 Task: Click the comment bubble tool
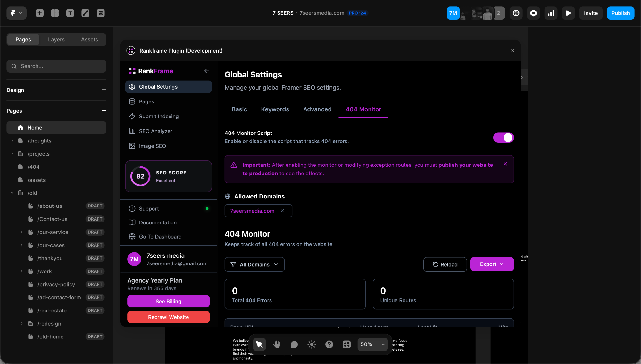coord(294,344)
